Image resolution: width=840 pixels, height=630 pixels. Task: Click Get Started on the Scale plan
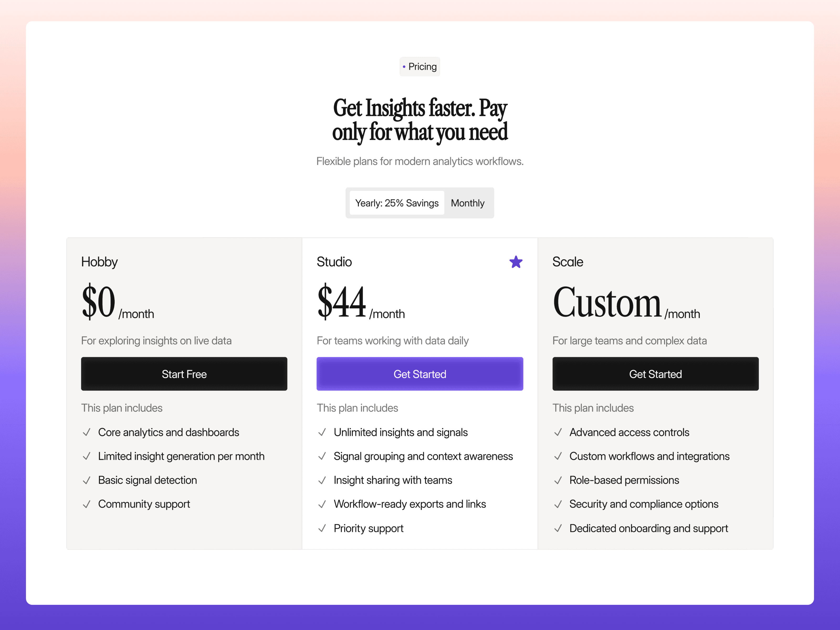tap(655, 374)
